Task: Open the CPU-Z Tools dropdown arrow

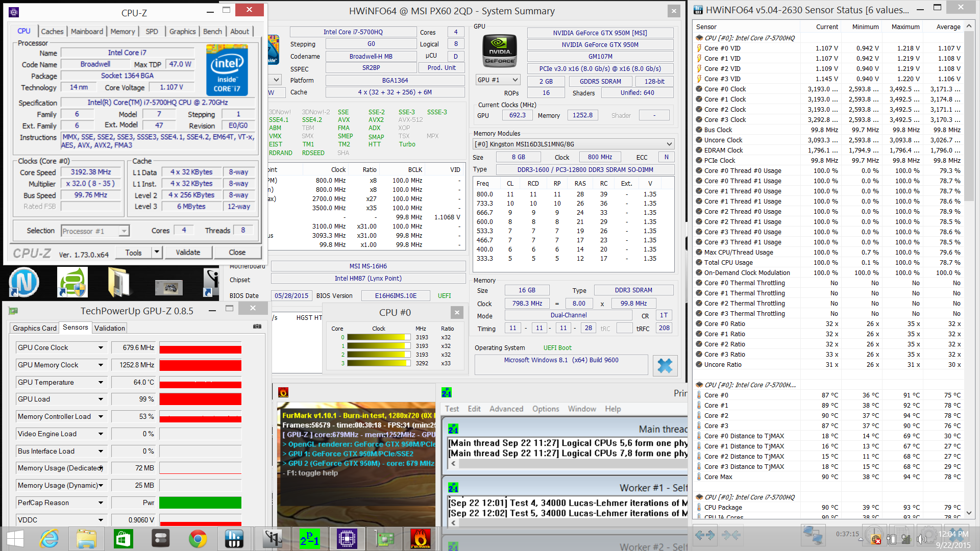Action: click(157, 252)
